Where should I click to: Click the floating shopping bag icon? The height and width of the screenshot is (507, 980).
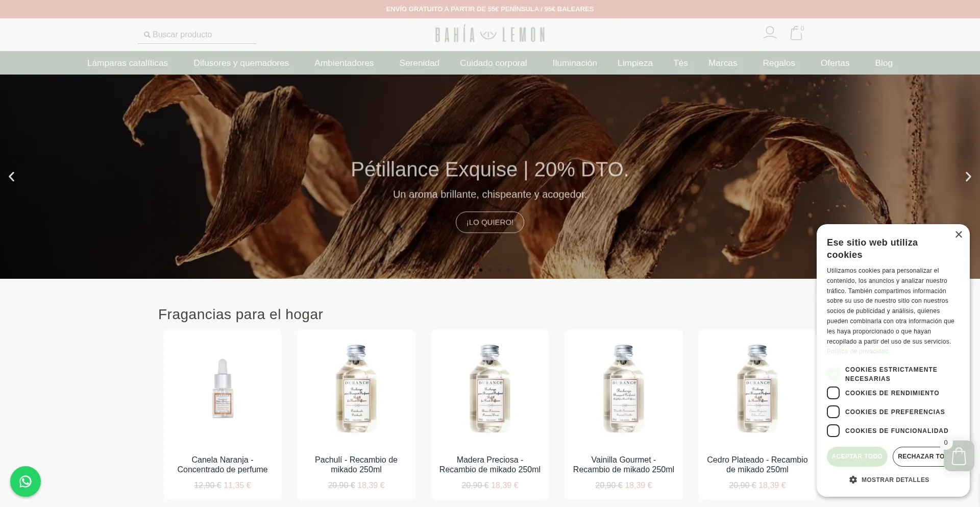point(959,456)
